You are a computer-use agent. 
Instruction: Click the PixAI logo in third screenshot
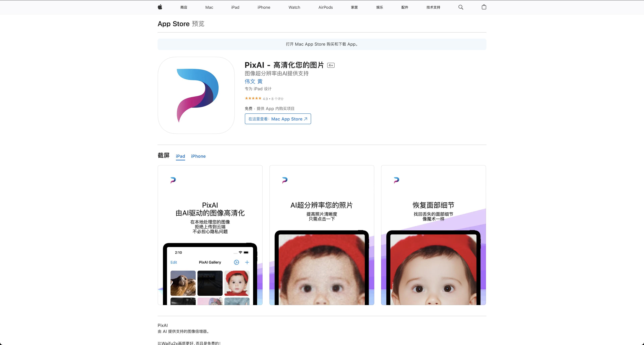[x=396, y=180]
